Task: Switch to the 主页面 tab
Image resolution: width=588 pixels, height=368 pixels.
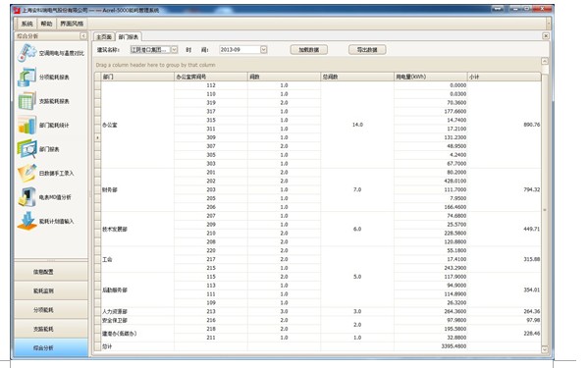Action: (104, 36)
